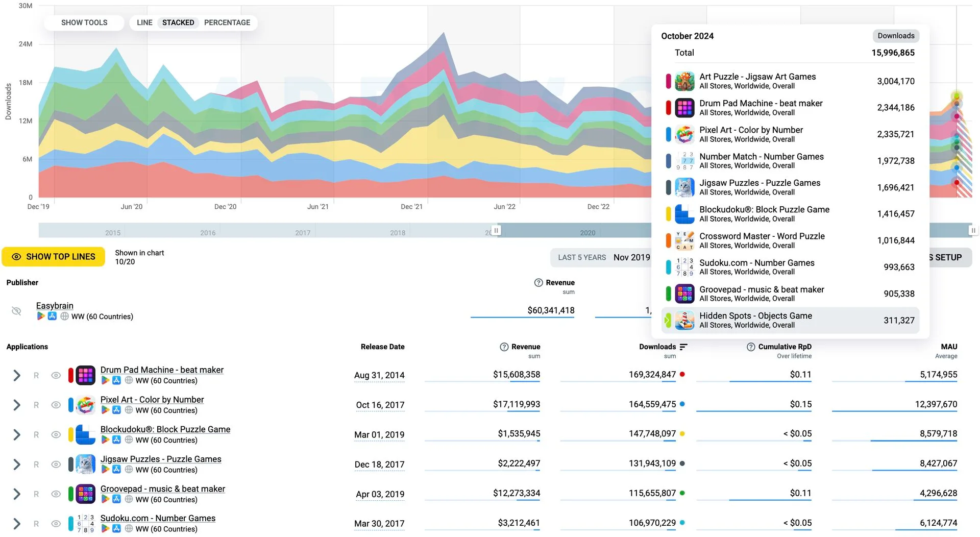Click the yellow color swatch for Blockudoku row
This screenshot has width=980, height=537.
71,435
